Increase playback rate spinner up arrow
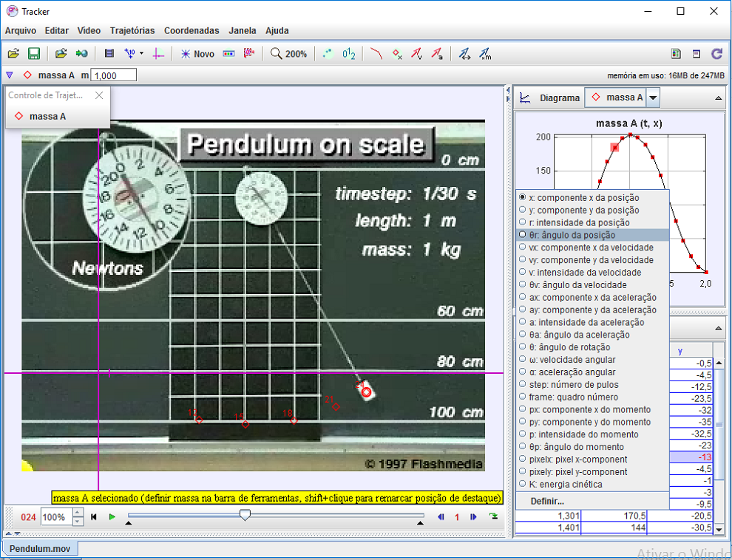Image resolution: width=732 pixels, height=560 pixels. (x=78, y=513)
